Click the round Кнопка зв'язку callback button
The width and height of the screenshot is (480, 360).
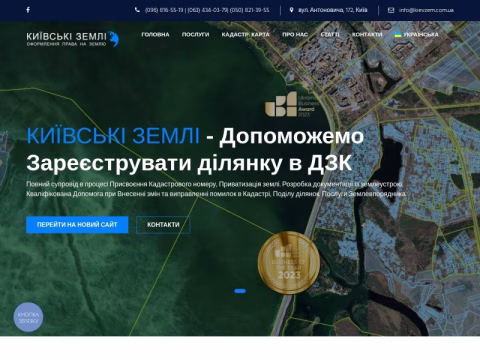tap(28, 317)
